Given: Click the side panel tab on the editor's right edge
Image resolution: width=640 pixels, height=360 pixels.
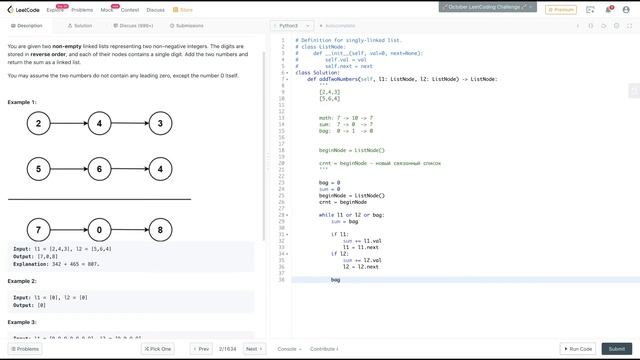Looking at the screenshot, I should pos(634,91).
